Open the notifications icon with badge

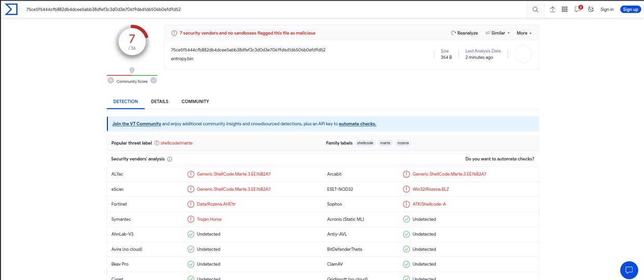pos(578,9)
